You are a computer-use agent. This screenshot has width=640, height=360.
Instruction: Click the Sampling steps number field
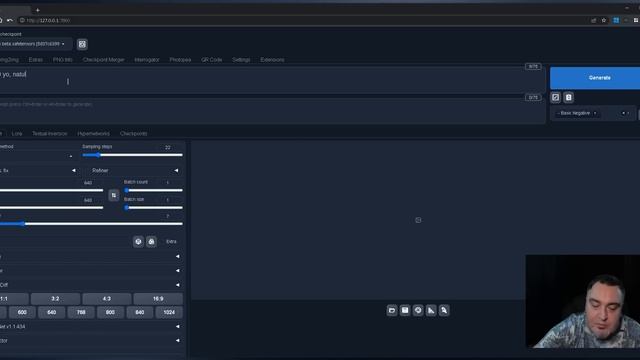click(168, 147)
